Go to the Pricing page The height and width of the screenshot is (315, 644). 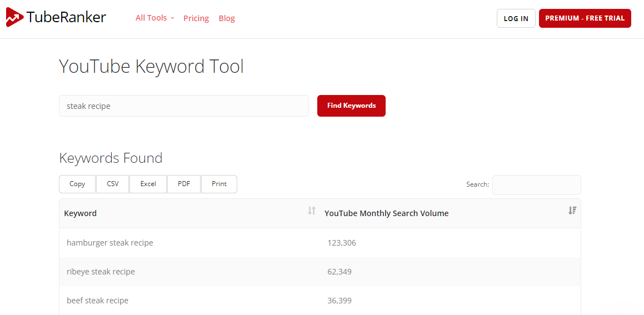[196, 18]
